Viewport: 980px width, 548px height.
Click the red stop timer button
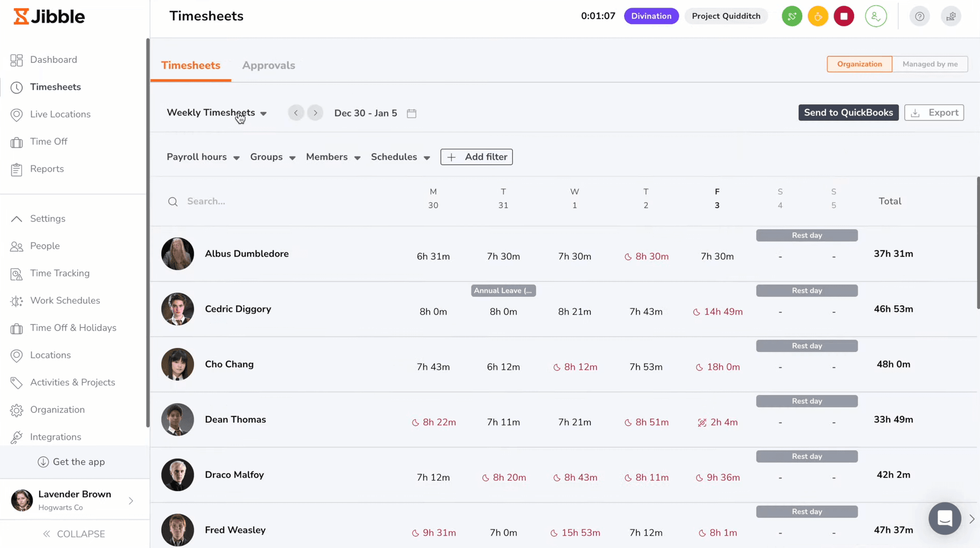(844, 16)
